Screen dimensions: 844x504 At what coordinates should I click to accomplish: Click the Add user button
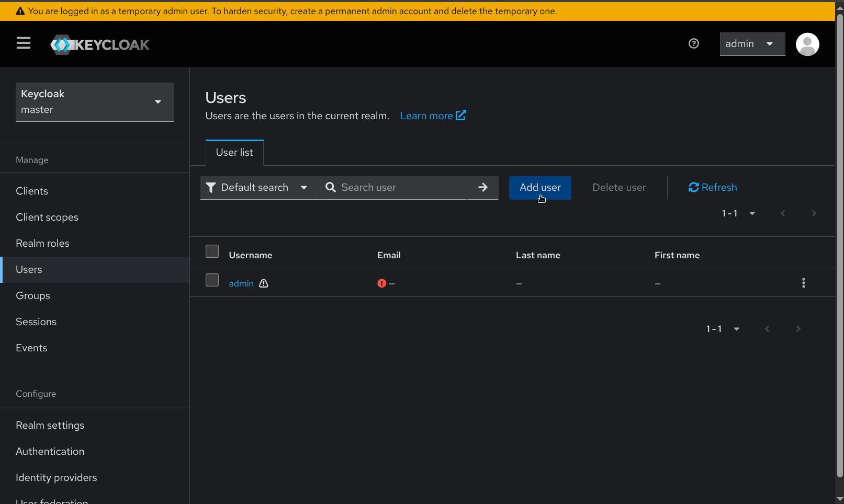(x=540, y=187)
